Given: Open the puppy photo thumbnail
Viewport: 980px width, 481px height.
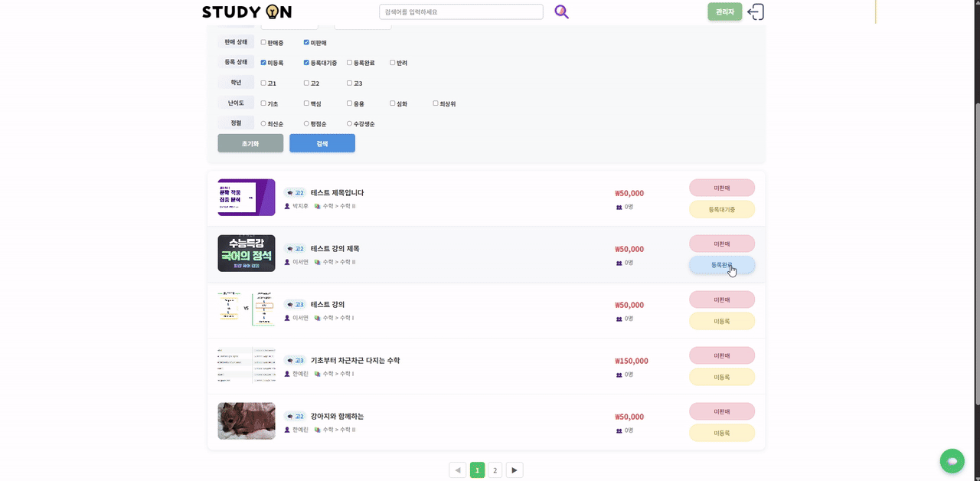Looking at the screenshot, I should (247, 421).
